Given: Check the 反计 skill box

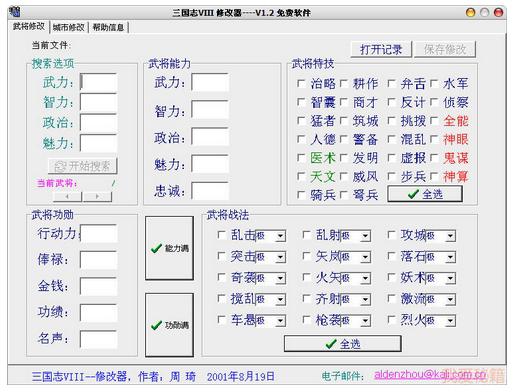Looking at the screenshot, I should click(392, 102).
